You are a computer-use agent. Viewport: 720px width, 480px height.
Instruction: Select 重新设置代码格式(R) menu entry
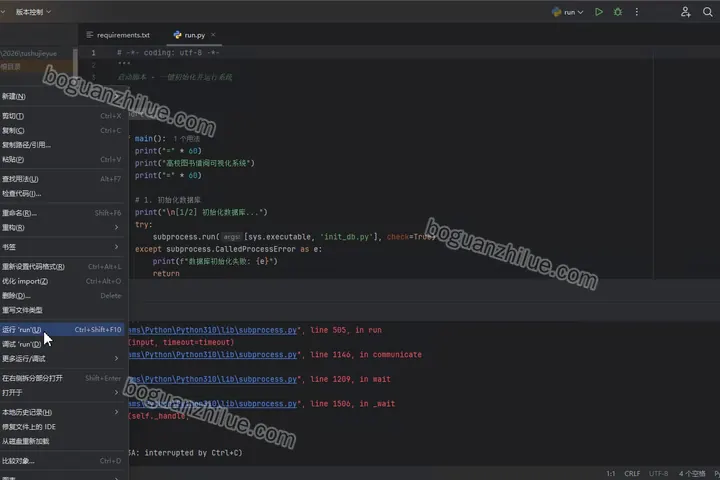[62, 266]
